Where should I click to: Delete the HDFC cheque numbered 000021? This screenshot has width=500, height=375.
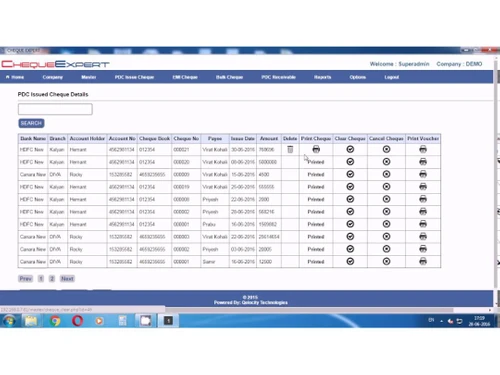[290, 149]
